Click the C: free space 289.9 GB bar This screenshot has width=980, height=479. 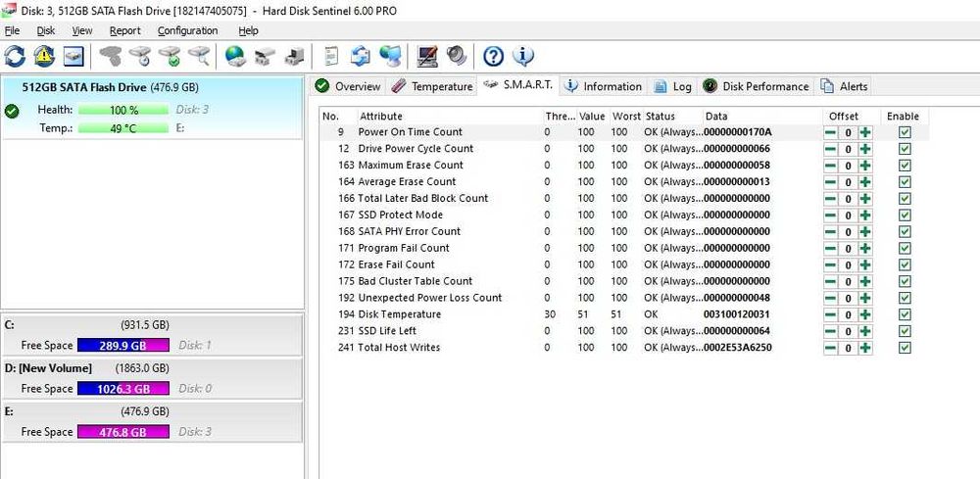coord(123,346)
